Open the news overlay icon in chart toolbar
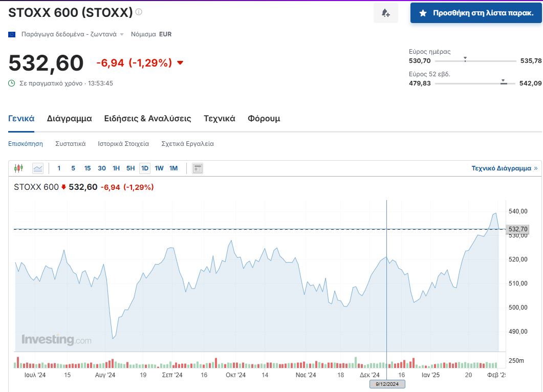Viewport: 543px width, 392px height. [198, 168]
